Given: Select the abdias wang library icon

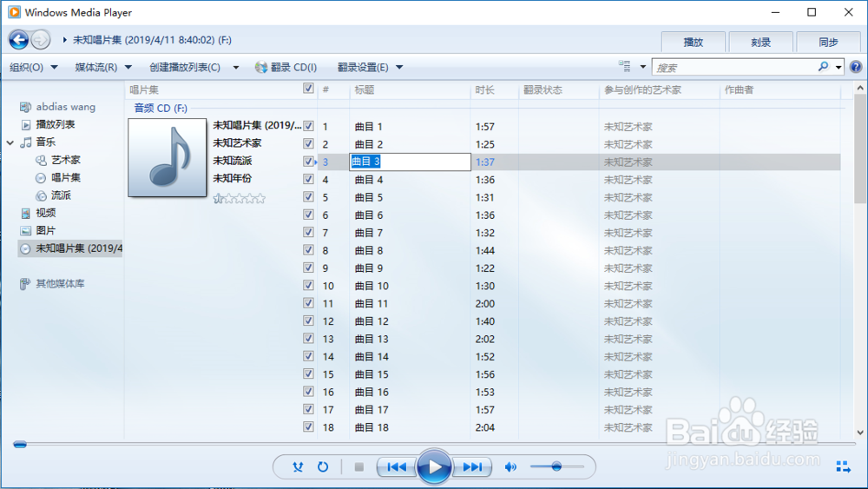Looking at the screenshot, I should coord(25,107).
